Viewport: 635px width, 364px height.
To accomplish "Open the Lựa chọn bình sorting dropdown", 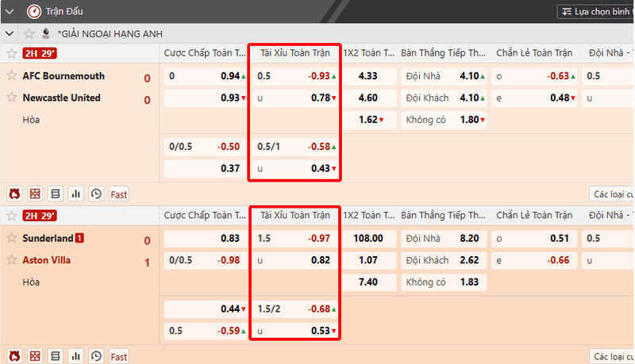I will [x=595, y=12].
